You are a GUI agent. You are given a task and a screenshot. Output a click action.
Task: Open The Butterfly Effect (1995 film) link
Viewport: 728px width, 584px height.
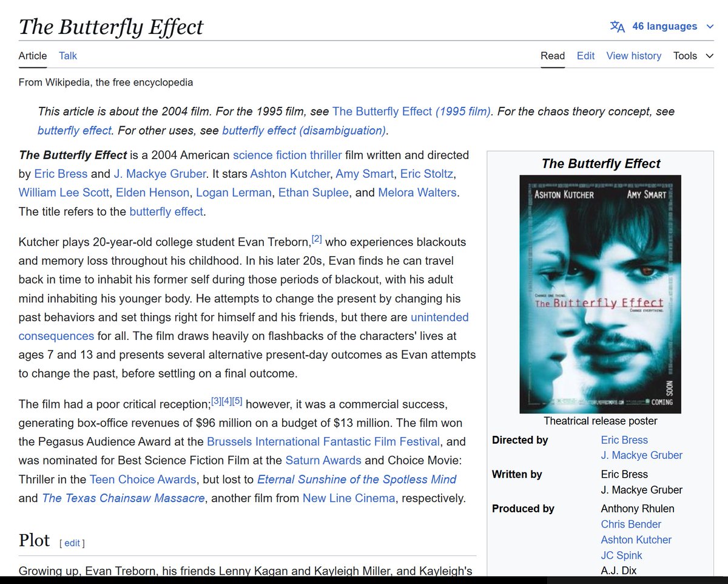tap(411, 112)
